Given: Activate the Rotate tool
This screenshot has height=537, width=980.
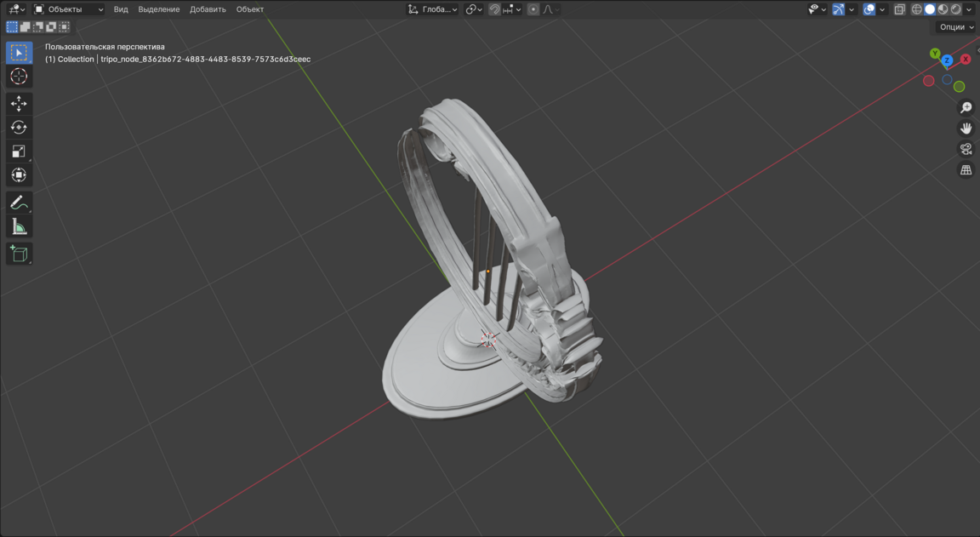Looking at the screenshot, I should click(x=19, y=127).
